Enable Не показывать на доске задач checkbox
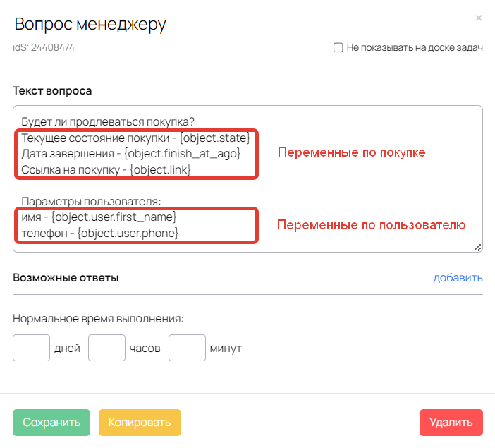Viewport: 495px width, 448px height. pyautogui.click(x=338, y=47)
